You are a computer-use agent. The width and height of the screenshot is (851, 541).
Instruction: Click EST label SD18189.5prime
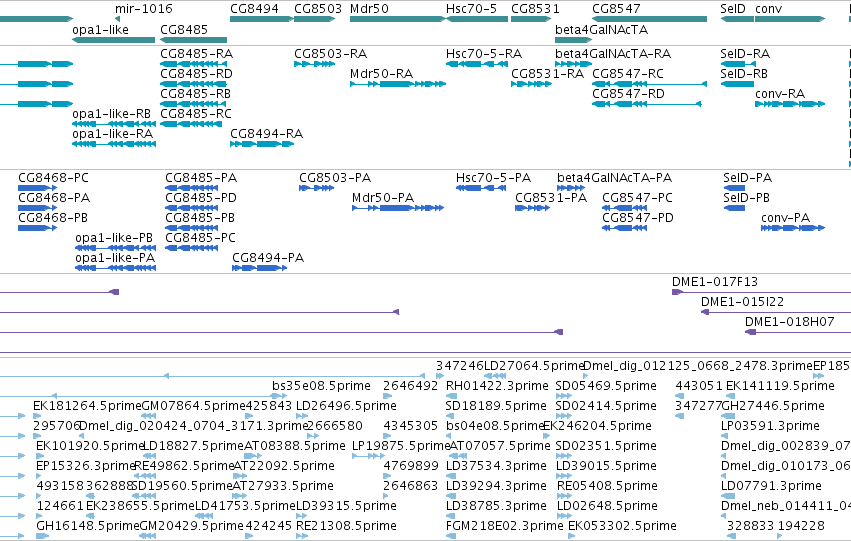(x=496, y=406)
